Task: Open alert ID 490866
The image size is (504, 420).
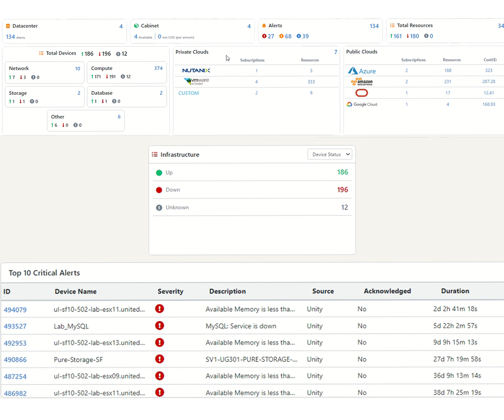Action: coord(15,360)
